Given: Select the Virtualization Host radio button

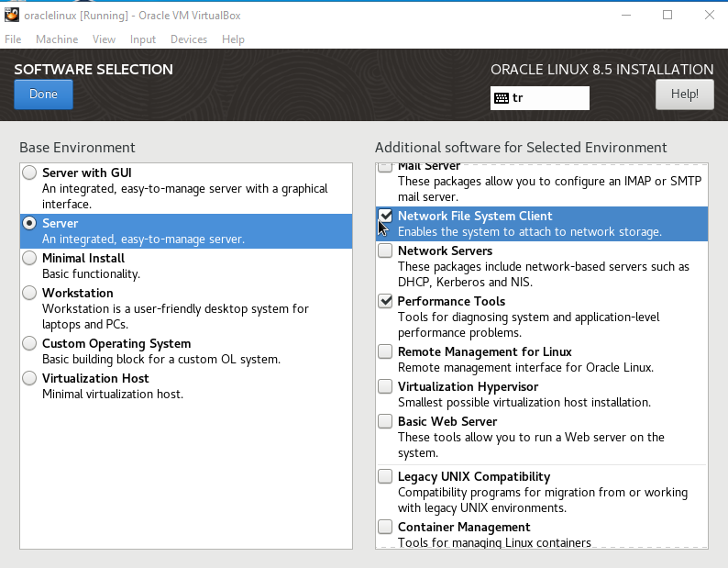Looking at the screenshot, I should click(x=29, y=379).
